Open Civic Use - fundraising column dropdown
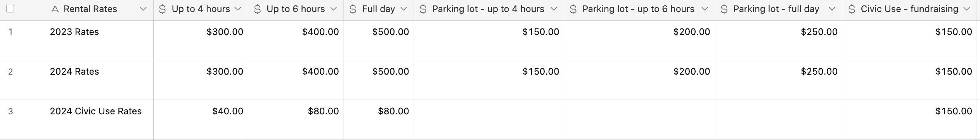980x140 pixels. (966, 9)
